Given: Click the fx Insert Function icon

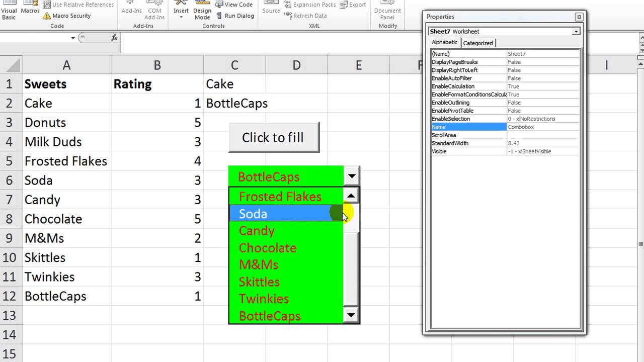Looking at the screenshot, I should click(x=114, y=38).
